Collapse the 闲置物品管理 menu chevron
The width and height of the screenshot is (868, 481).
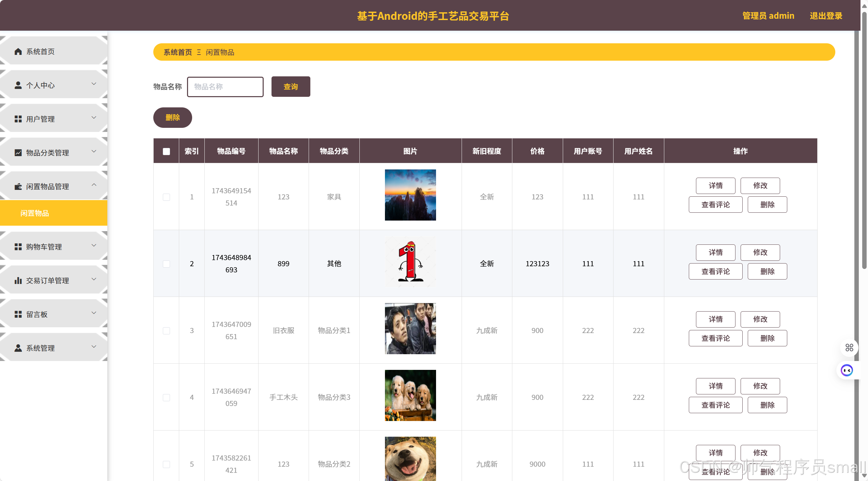[94, 185]
